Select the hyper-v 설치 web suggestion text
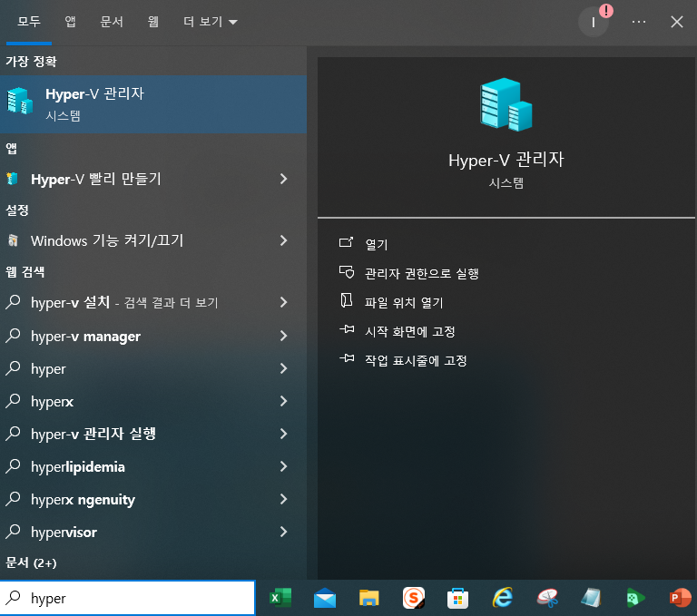Viewport: 697px width, 616px height. point(70,302)
